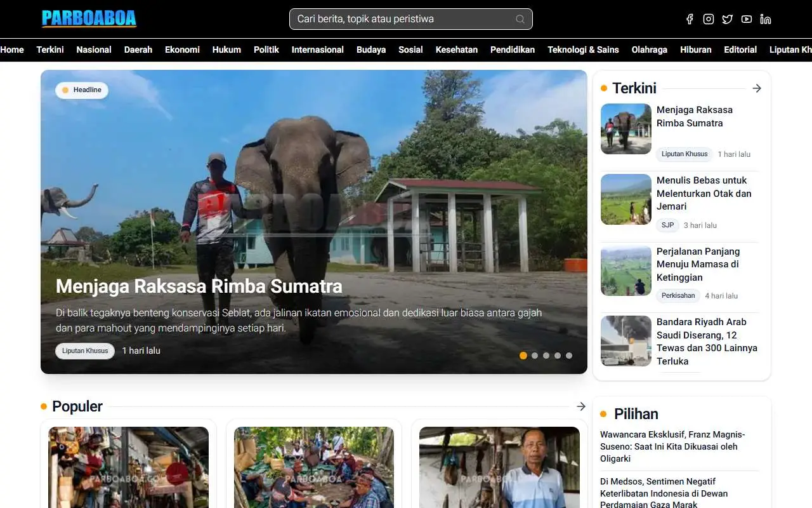Open article 'Menulis Bebas untuk Melenturkan Otak dan Jemari'

coord(704,193)
